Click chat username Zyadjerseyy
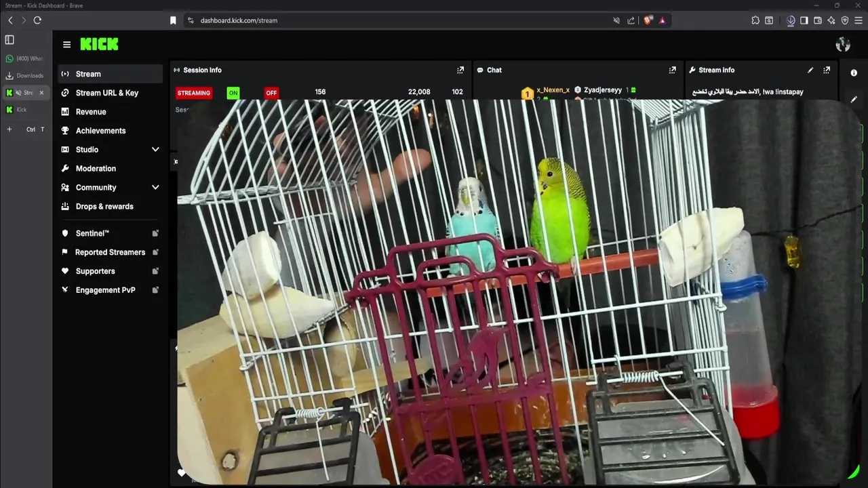Screen dimensions: 868x488 603,90
